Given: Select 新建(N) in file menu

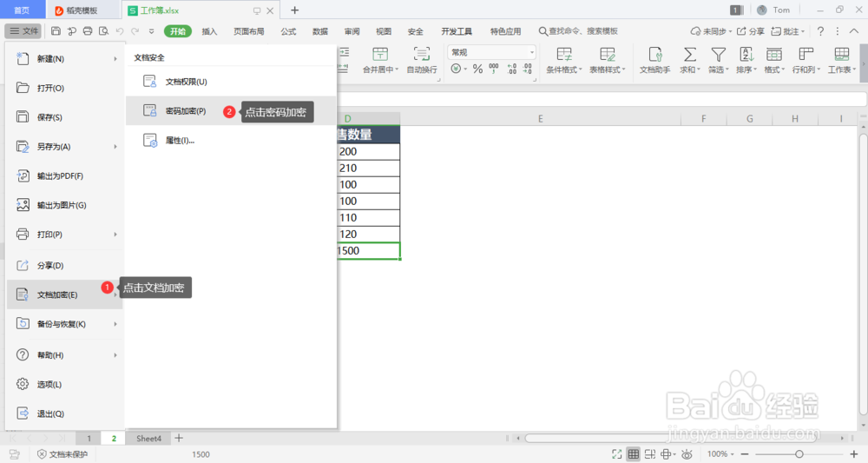Looking at the screenshot, I should pos(64,59).
